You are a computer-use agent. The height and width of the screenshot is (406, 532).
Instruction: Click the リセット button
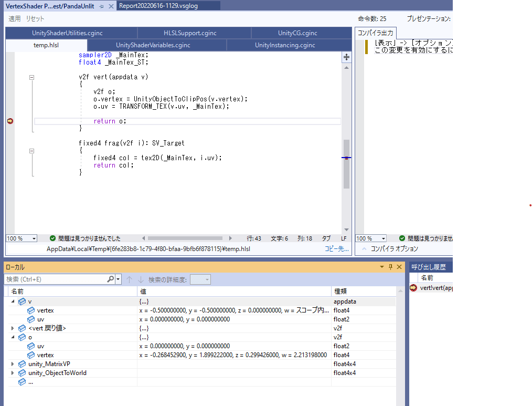35,19
